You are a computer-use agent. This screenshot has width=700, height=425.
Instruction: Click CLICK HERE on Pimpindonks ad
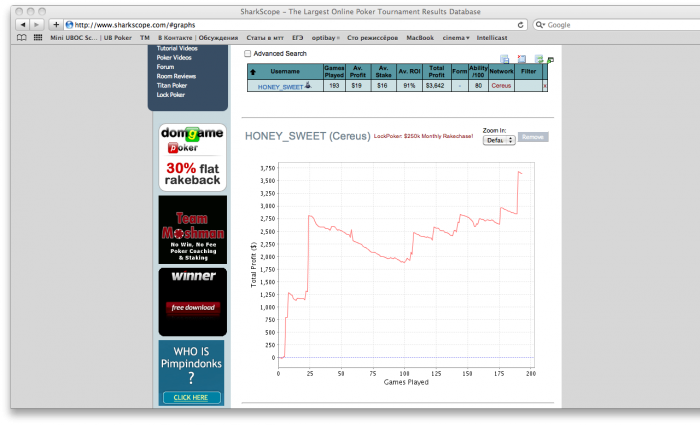(x=191, y=397)
